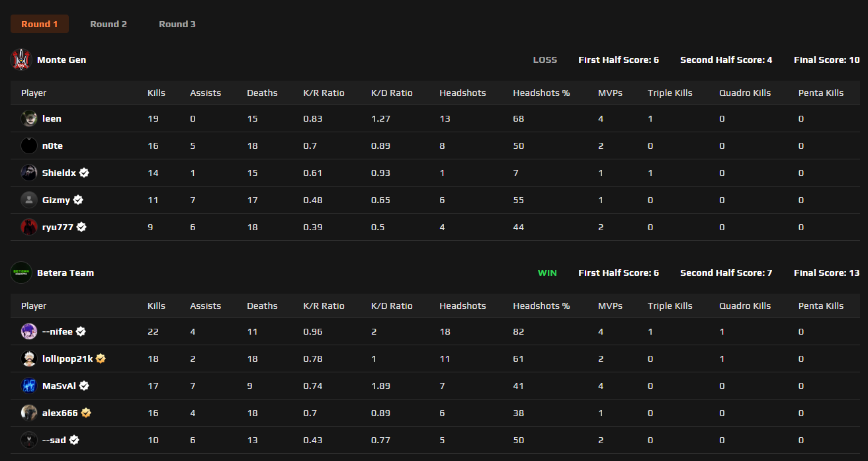Viewport: 868px width, 461px height.
Task: Open the Round 3 tab
Action: 177,24
